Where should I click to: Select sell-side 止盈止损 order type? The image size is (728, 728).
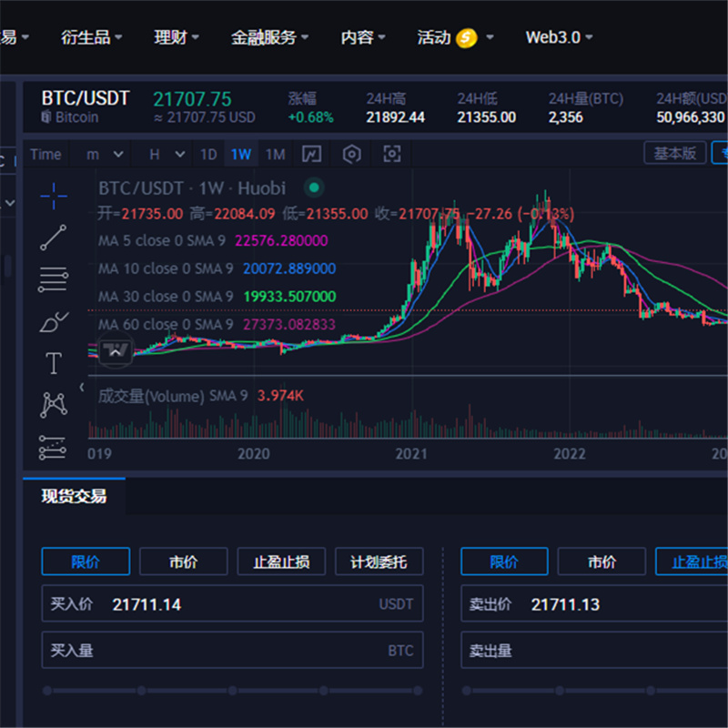[x=692, y=561]
